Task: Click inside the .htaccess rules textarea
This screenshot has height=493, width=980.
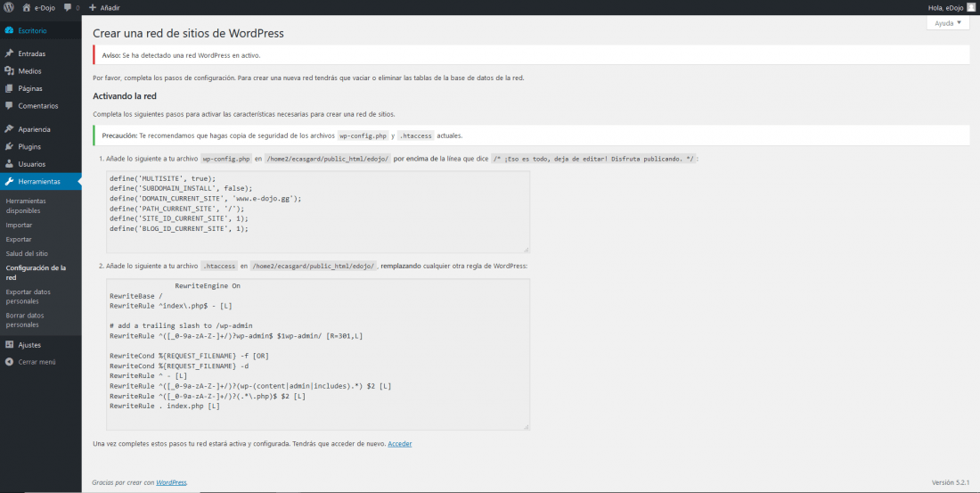Action: (x=317, y=354)
